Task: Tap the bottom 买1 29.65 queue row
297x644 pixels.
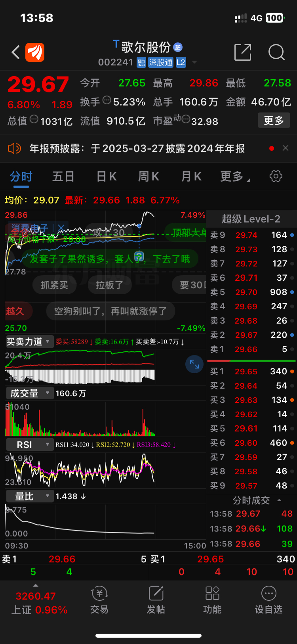Action: point(223,559)
